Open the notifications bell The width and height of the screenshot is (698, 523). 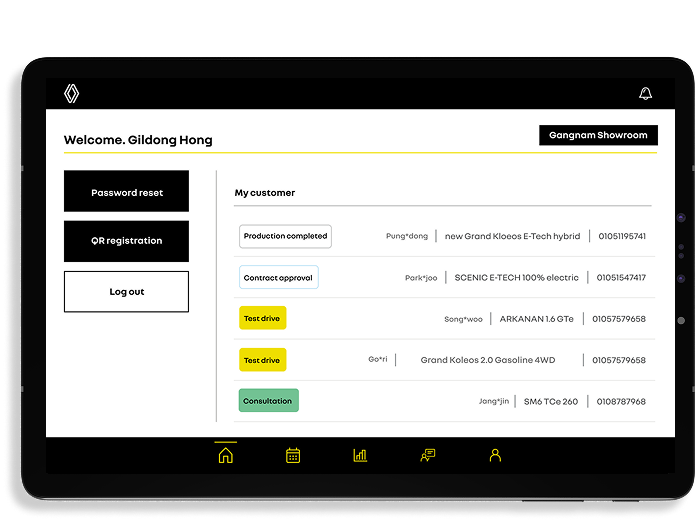pyautogui.click(x=645, y=94)
